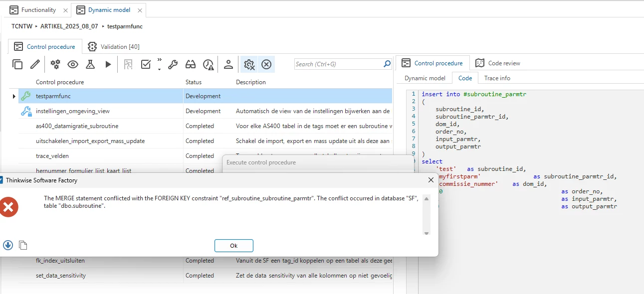Click the Ok button in error dialog

(x=234, y=246)
